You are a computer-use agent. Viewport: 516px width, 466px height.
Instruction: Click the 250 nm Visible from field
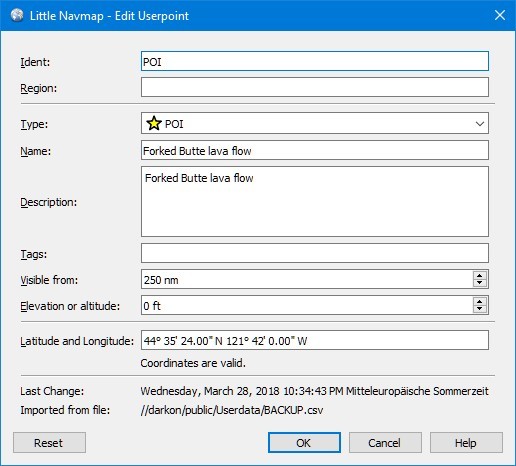coord(307,279)
